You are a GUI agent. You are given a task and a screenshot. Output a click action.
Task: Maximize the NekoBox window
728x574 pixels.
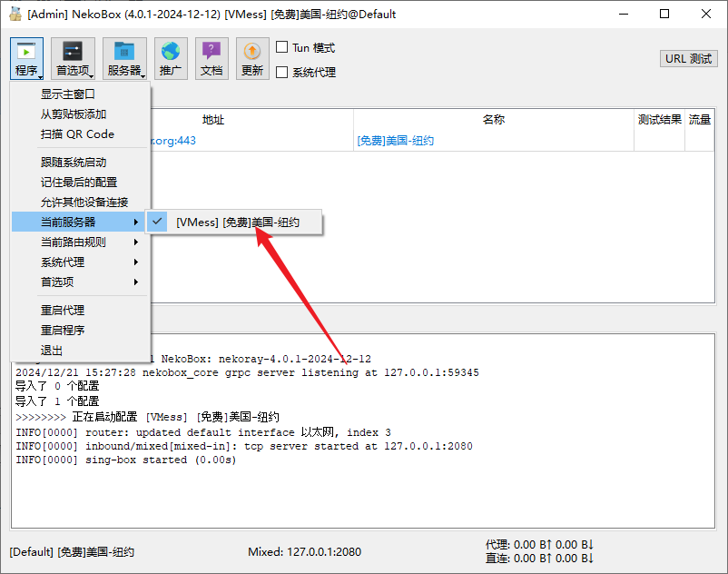click(664, 14)
